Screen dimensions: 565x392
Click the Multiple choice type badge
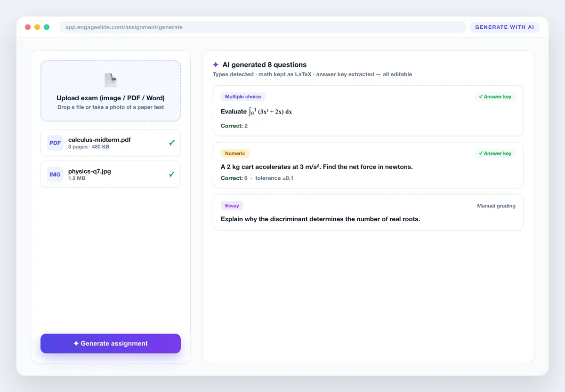coord(243,97)
